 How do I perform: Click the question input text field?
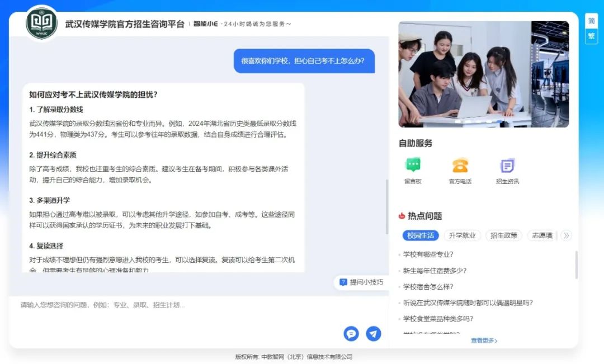pyautogui.click(x=179, y=305)
